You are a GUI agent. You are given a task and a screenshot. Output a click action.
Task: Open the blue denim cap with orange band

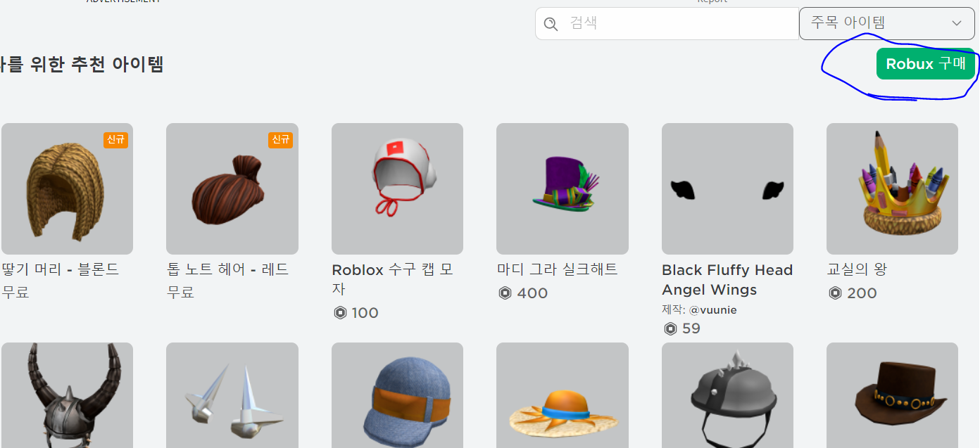click(x=397, y=395)
